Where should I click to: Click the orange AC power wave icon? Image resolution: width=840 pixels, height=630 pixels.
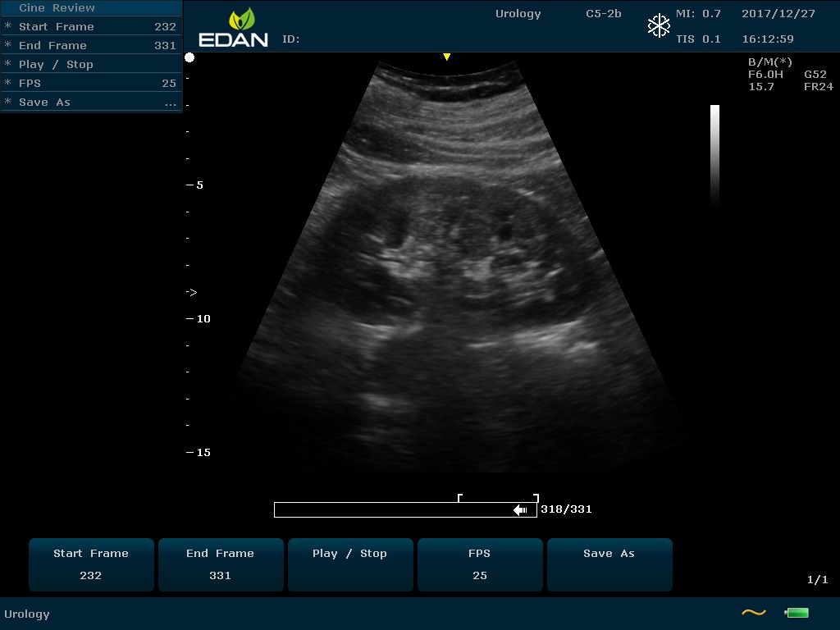pos(753,613)
